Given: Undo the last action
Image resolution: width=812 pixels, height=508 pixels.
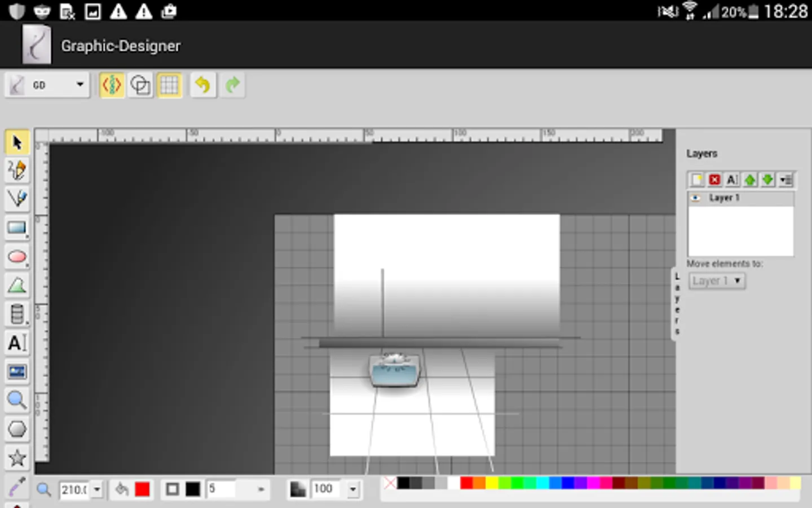Looking at the screenshot, I should (203, 85).
